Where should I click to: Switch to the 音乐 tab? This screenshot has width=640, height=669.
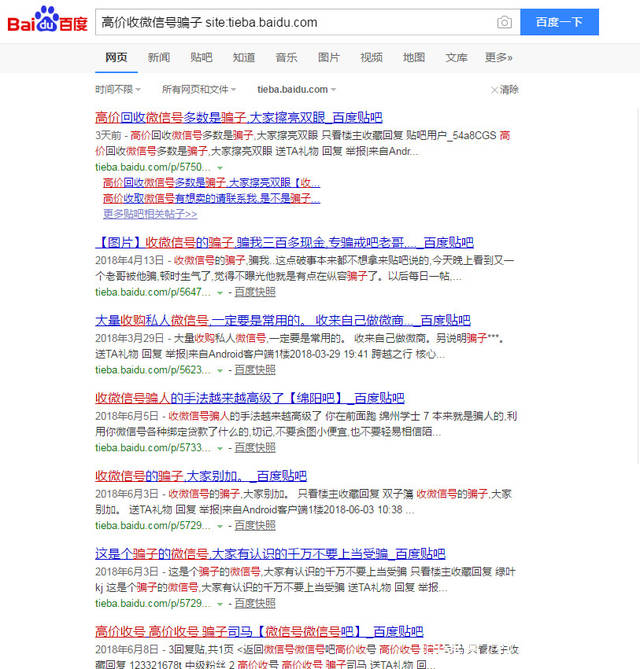286,57
